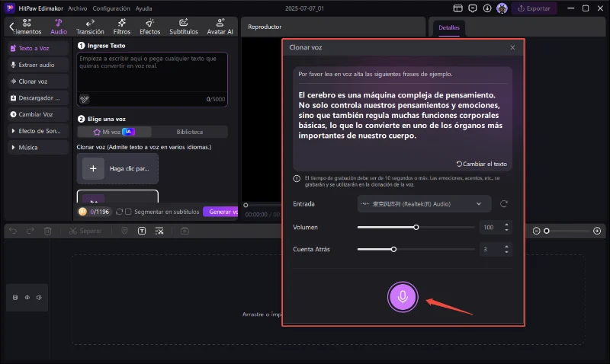
Task: Open the Filtros panel
Action: point(121,27)
